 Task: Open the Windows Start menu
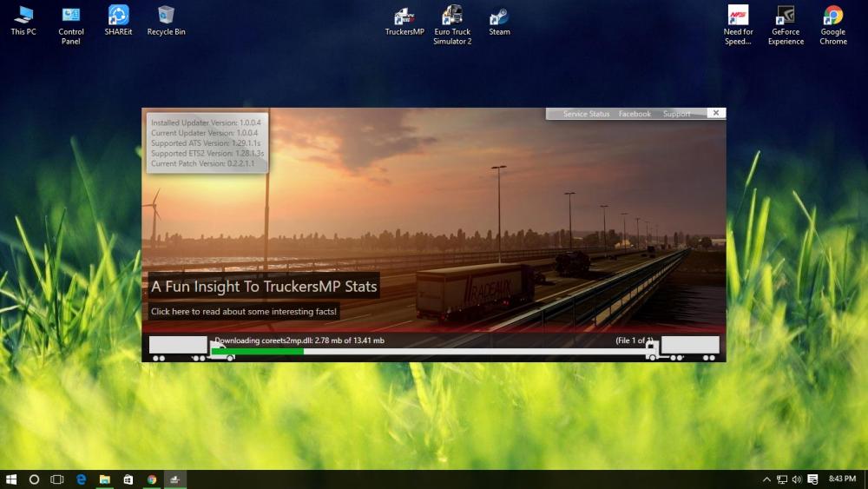point(11,479)
